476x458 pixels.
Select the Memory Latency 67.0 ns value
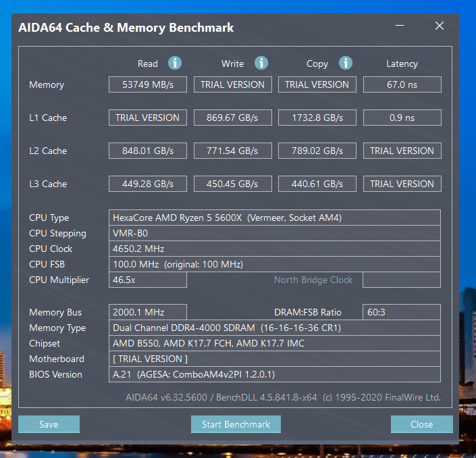coord(402,84)
